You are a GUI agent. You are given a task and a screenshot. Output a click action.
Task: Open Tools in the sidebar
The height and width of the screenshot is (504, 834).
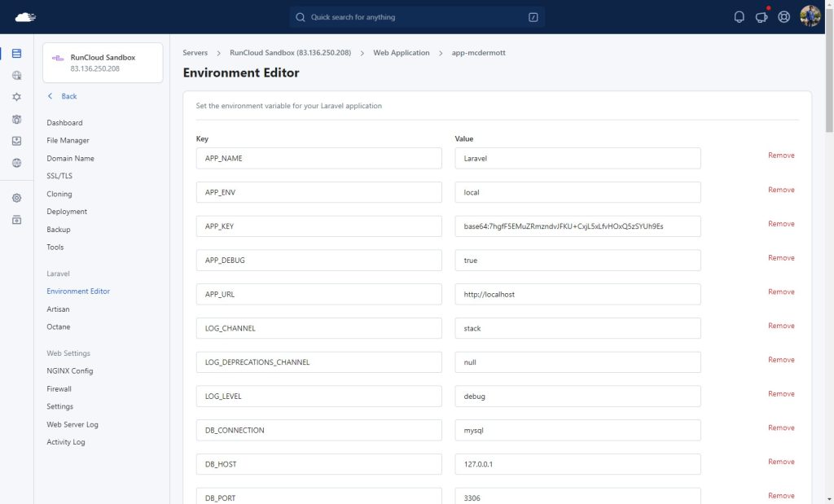coord(55,248)
